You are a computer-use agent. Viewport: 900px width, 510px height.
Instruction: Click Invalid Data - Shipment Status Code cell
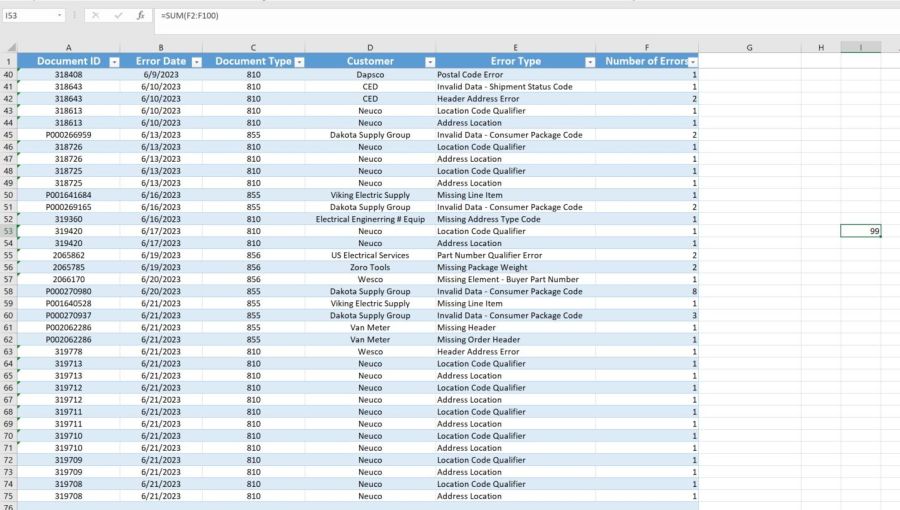click(515, 87)
